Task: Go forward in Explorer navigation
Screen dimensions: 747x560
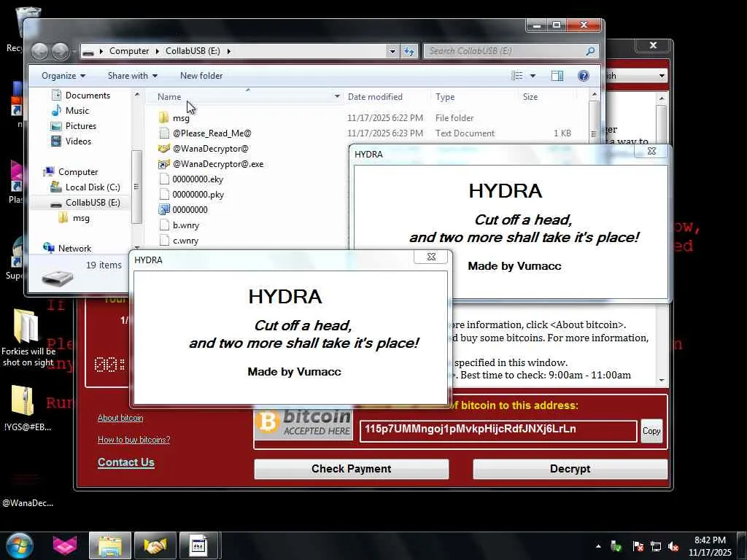Action: click(x=60, y=51)
